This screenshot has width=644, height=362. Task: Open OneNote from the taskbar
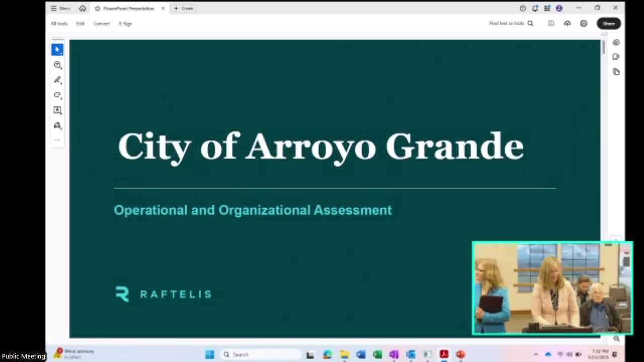point(394,354)
